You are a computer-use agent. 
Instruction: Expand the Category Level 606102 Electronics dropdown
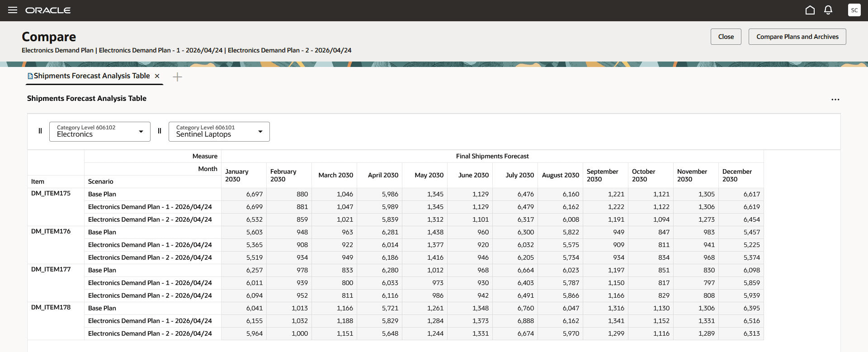pos(100,132)
